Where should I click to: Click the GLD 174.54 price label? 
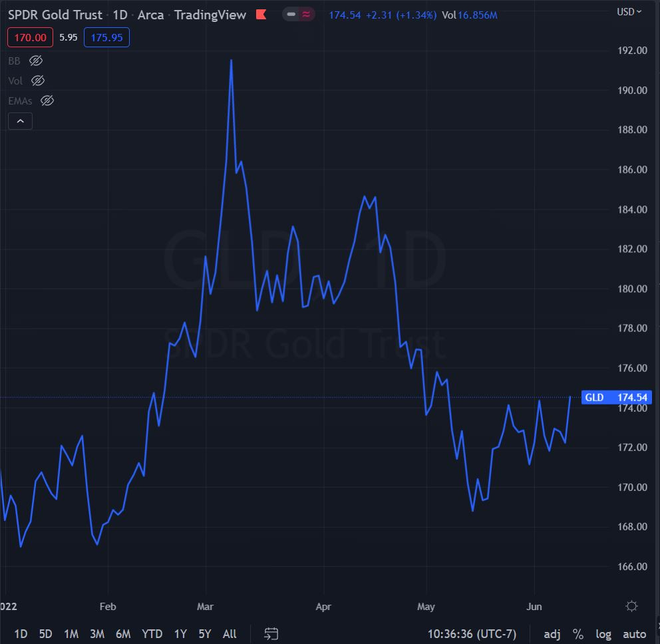click(616, 397)
